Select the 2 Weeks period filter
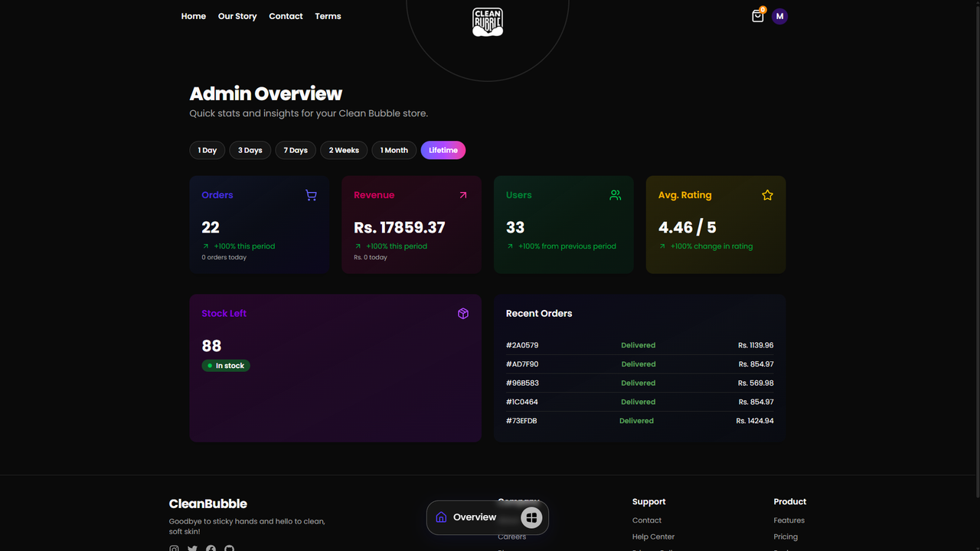The width and height of the screenshot is (980, 551). click(x=344, y=151)
